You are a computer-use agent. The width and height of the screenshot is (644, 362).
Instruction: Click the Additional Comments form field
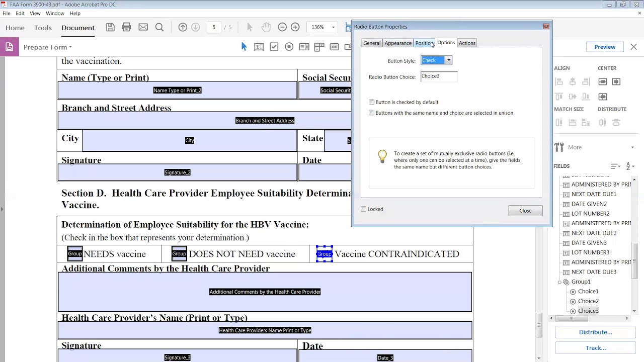click(265, 292)
